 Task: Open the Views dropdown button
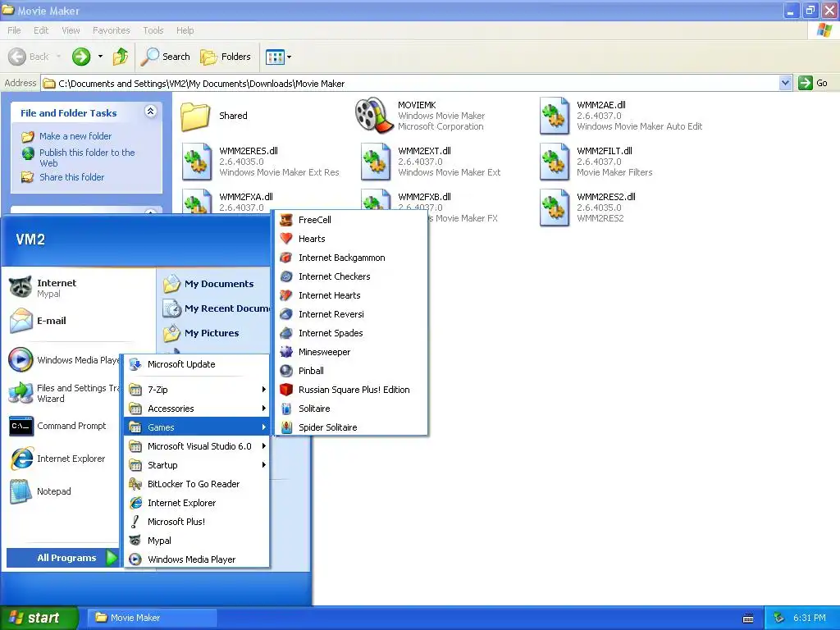[279, 57]
